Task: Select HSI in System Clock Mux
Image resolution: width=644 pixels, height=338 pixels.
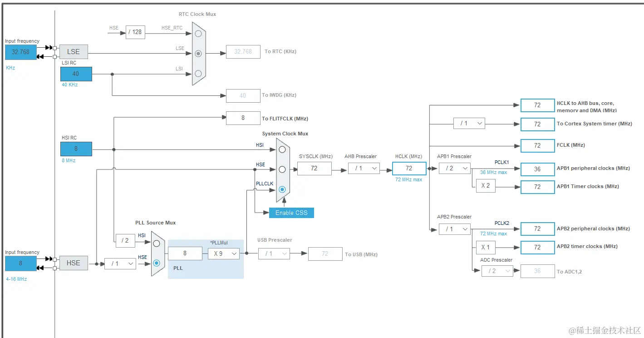Action: click(x=282, y=149)
